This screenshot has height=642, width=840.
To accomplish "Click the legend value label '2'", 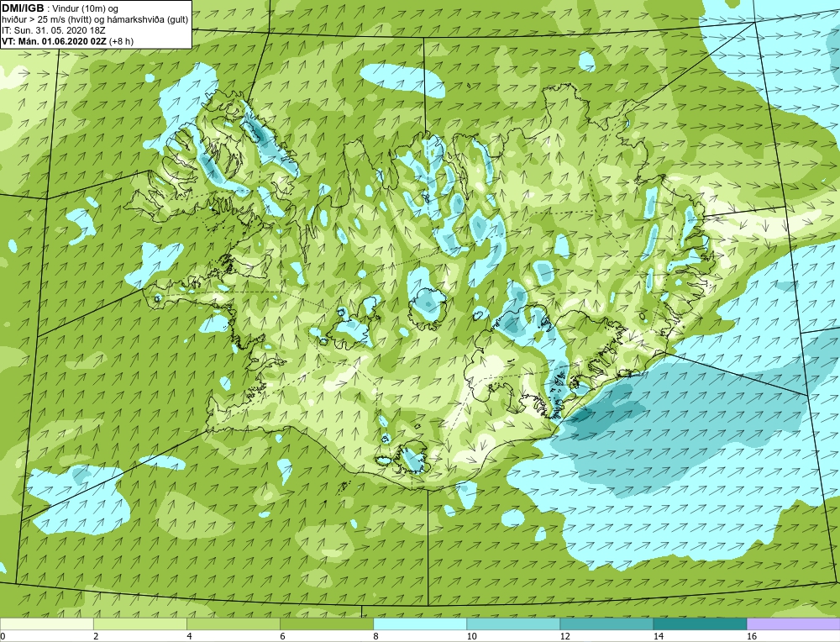I will [x=96, y=636].
